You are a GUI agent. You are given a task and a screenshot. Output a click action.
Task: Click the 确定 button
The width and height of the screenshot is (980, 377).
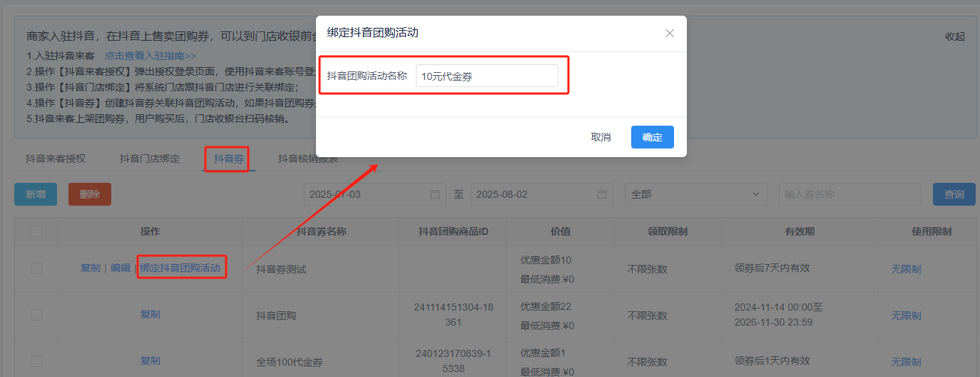[x=653, y=137]
